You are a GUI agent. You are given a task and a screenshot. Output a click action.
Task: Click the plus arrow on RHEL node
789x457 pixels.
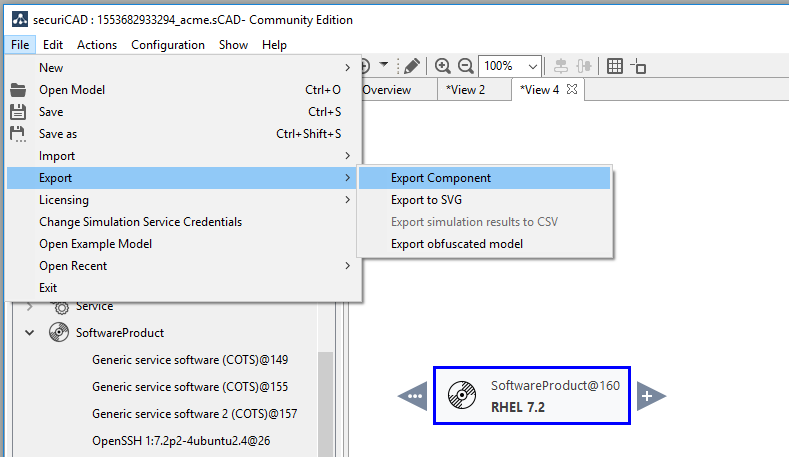coord(651,396)
